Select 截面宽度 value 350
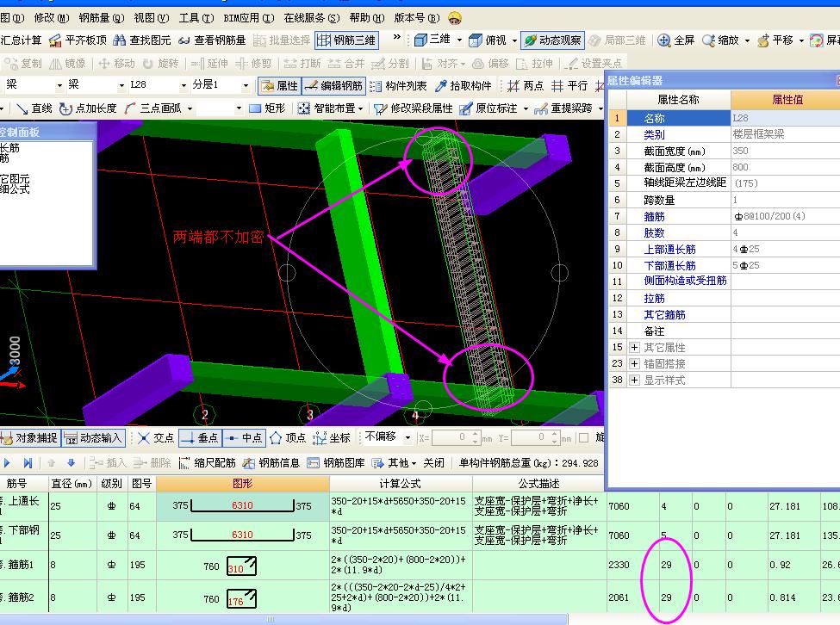Image resolution: width=840 pixels, height=625 pixels. [x=786, y=151]
